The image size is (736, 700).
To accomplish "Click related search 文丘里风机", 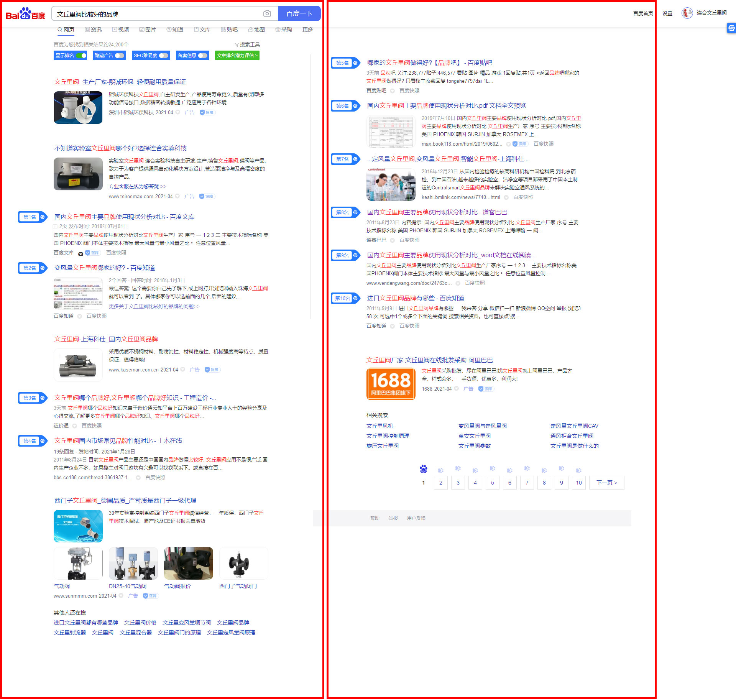I will tap(380, 426).
